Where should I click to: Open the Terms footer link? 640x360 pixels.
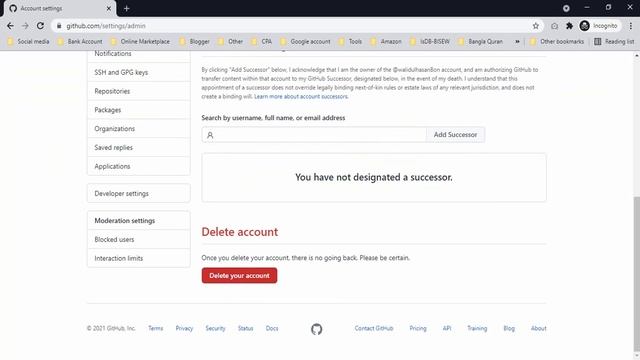(x=156, y=328)
